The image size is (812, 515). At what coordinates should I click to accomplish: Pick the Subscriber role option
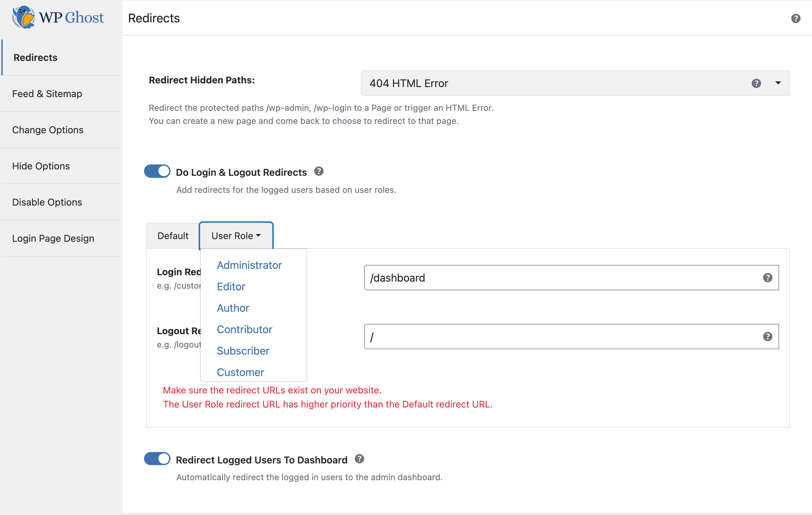pyautogui.click(x=243, y=351)
